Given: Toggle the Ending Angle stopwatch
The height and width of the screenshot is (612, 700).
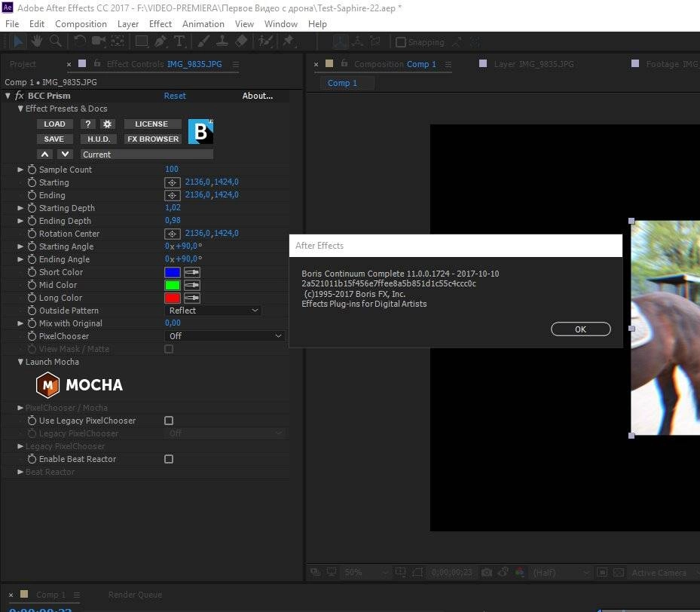Looking at the screenshot, I should click(x=32, y=259).
